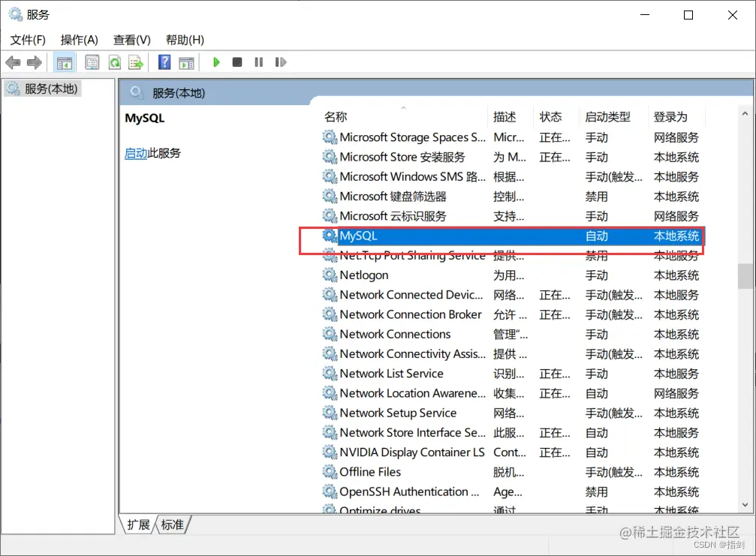Open the 操作(A) menu

pos(79,40)
